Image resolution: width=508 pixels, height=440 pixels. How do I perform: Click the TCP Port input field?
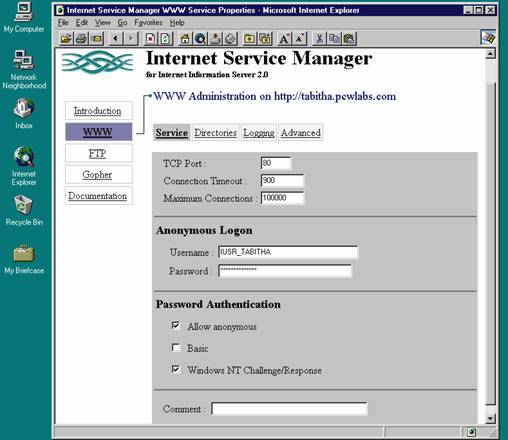[x=276, y=163]
